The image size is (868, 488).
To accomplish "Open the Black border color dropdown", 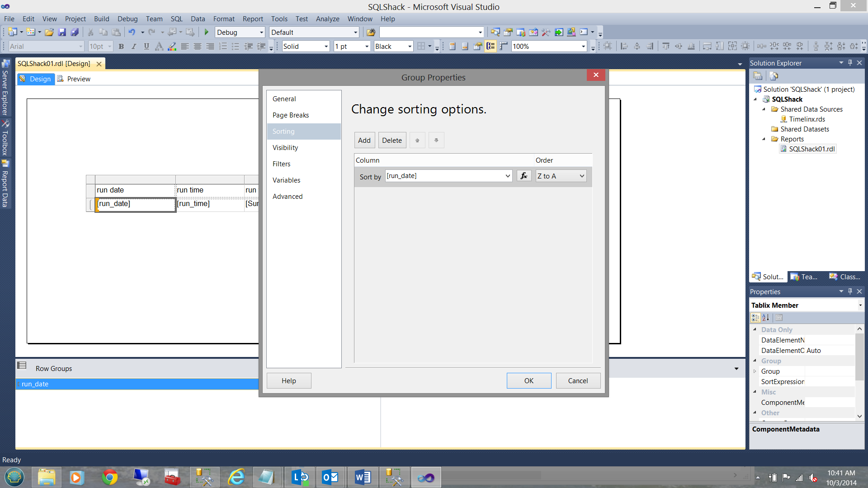I will pos(410,46).
